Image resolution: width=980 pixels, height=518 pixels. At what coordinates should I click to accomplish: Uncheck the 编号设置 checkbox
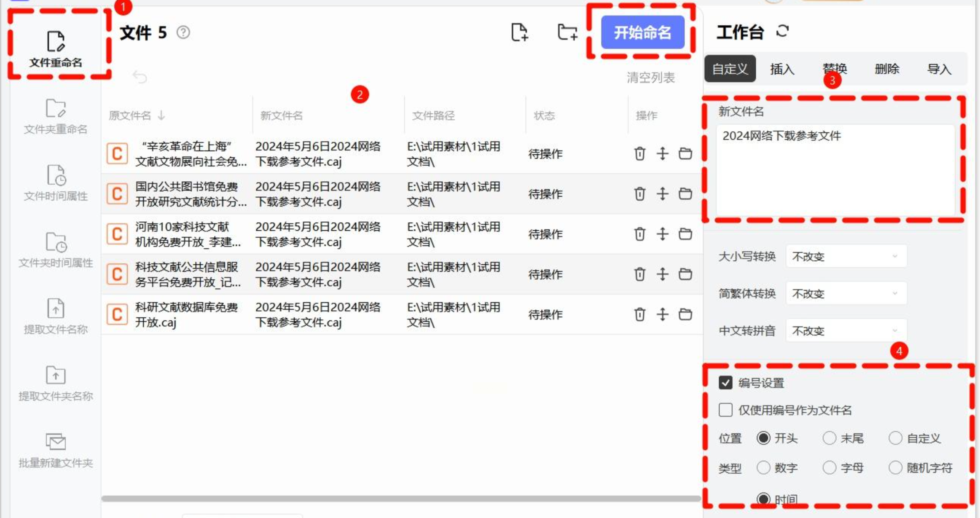click(725, 383)
